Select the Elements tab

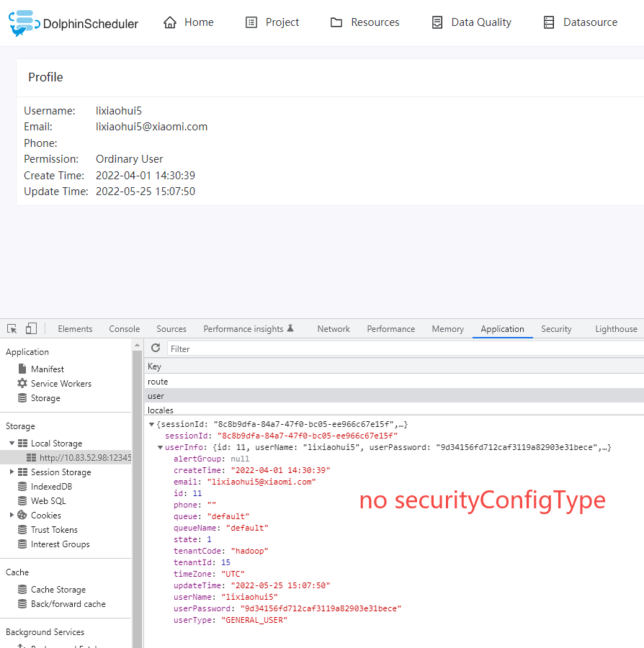pos(75,328)
